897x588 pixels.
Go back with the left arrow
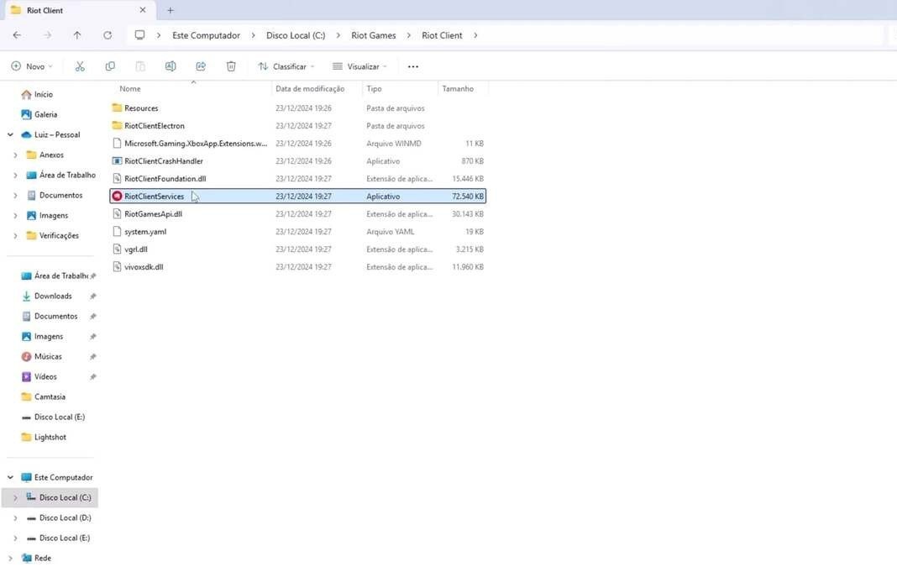[17, 35]
